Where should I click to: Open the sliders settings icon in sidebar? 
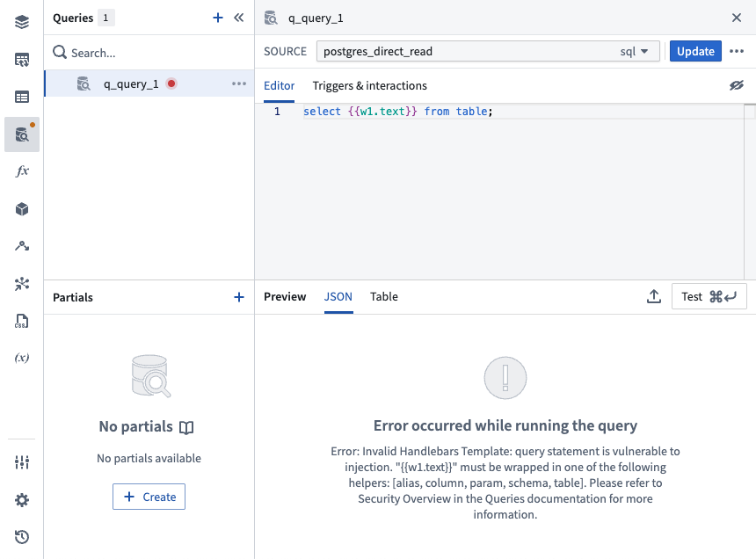pos(22,462)
